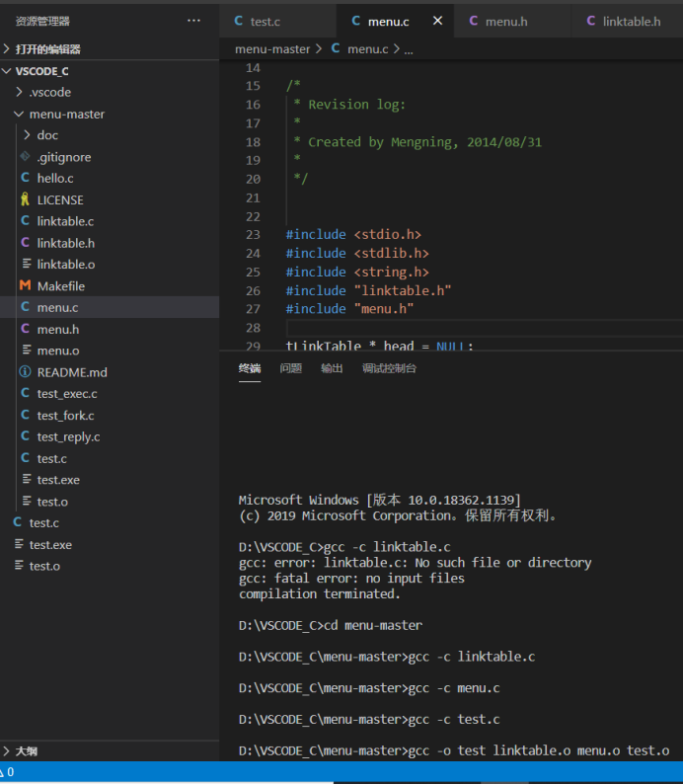Show the 终端 terminal panel tab

pos(250,368)
